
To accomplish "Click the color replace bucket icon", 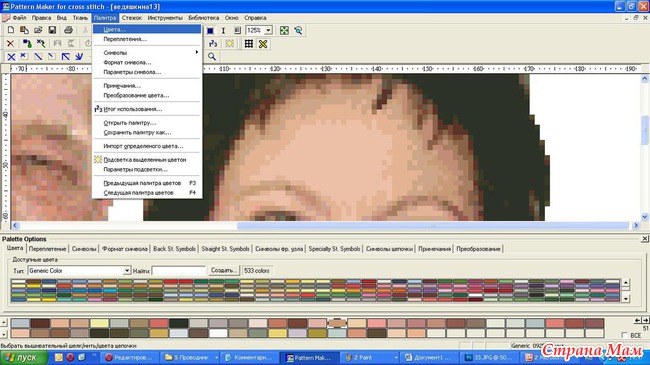I will [x=27, y=44].
